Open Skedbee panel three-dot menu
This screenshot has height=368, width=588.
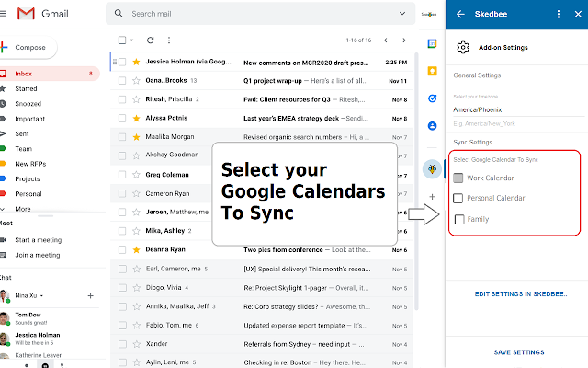[x=559, y=14]
